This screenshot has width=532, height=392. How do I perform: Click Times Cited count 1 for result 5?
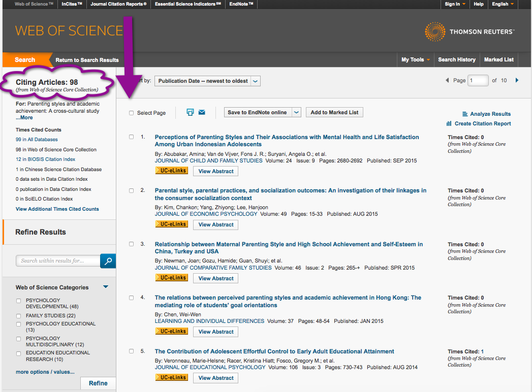coord(482,352)
